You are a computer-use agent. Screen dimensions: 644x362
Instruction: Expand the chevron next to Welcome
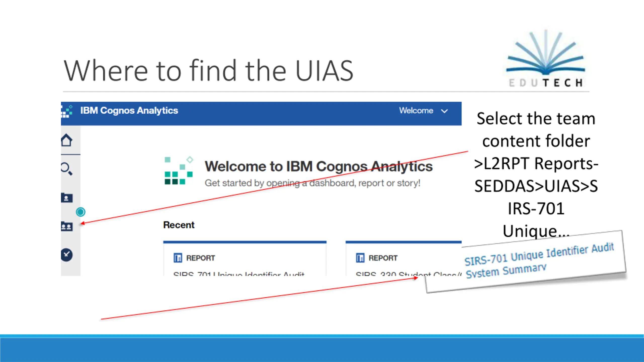[445, 111]
